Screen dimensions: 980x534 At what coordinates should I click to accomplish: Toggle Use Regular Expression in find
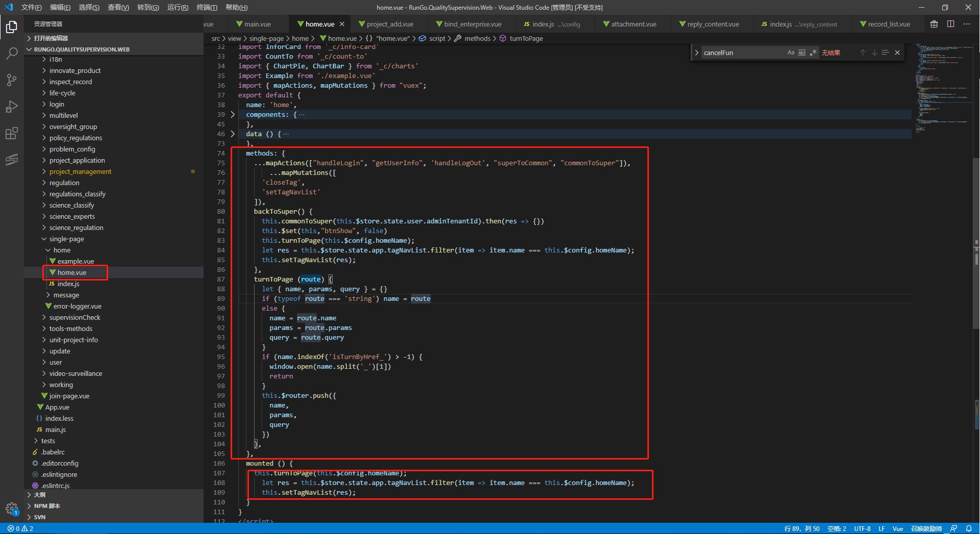click(813, 53)
